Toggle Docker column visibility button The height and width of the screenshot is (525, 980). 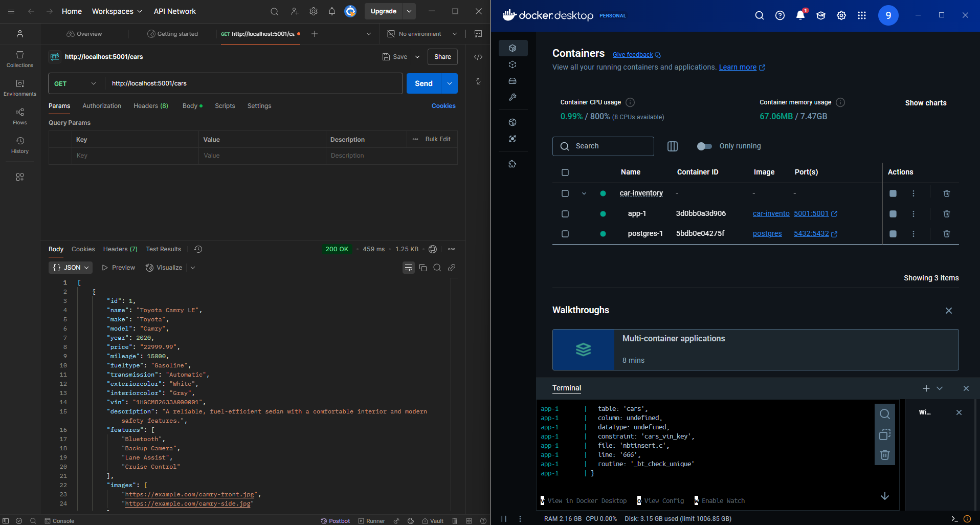673,146
